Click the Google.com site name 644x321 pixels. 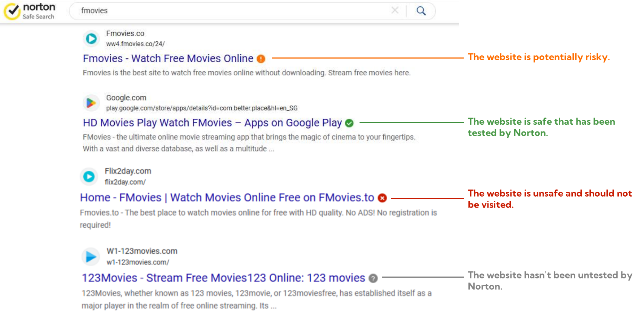tap(126, 98)
